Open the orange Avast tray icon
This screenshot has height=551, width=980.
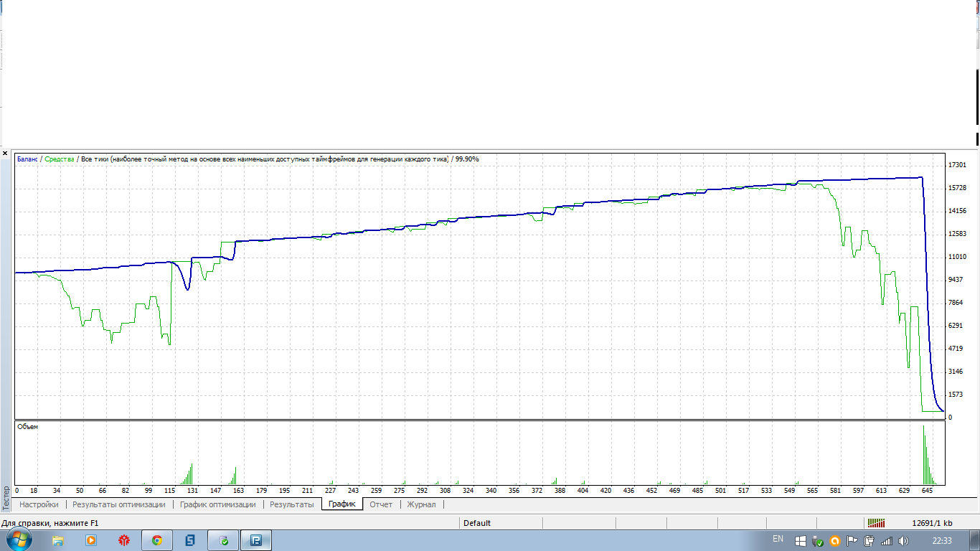point(835,541)
